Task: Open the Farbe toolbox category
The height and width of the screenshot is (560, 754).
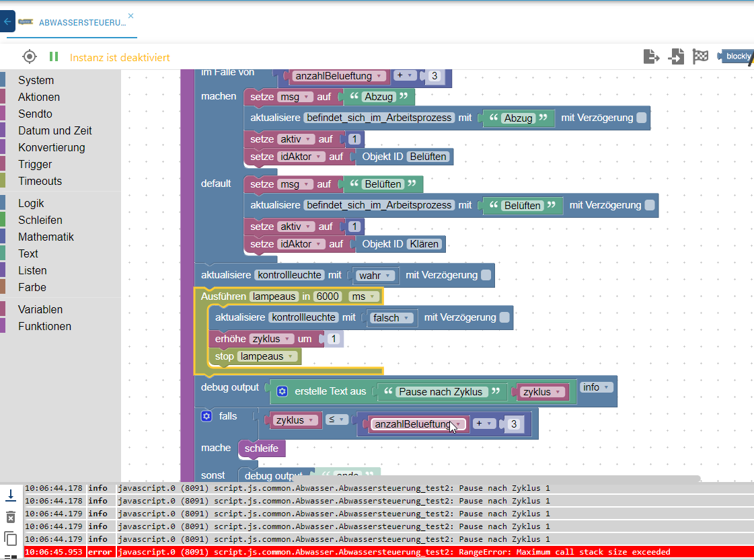Action: click(32, 288)
